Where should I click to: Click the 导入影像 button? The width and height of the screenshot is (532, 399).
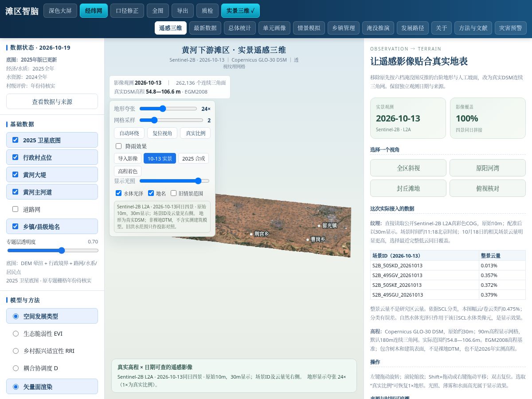(x=128, y=158)
